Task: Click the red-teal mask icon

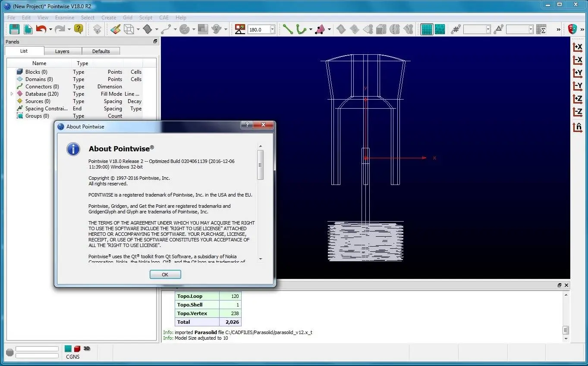Action: pyautogui.click(x=572, y=29)
